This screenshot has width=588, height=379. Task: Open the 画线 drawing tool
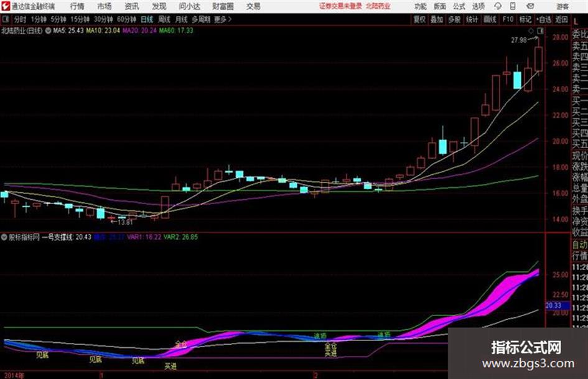tap(490, 19)
